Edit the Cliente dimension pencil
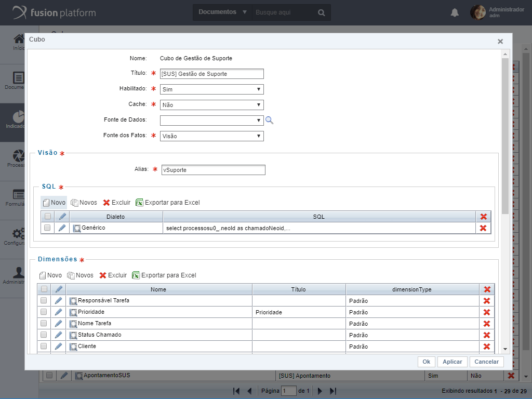The width and height of the screenshot is (532, 399). pos(58,346)
